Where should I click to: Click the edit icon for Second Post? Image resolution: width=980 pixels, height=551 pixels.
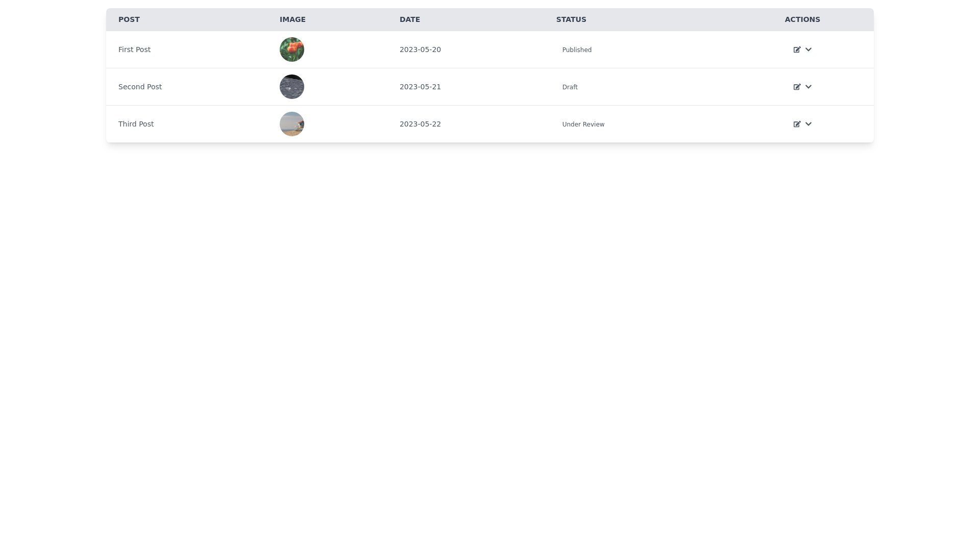click(x=797, y=87)
